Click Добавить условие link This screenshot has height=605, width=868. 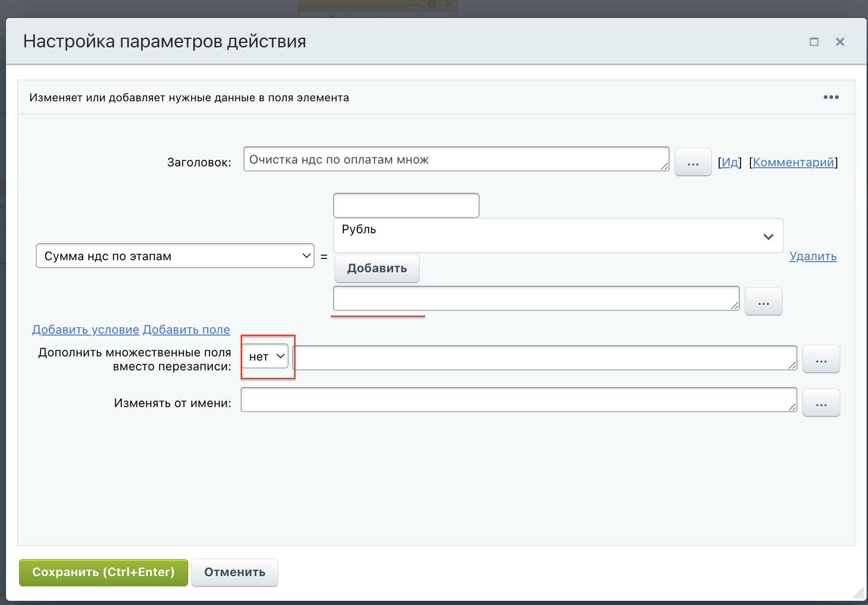tap(85, 329)
